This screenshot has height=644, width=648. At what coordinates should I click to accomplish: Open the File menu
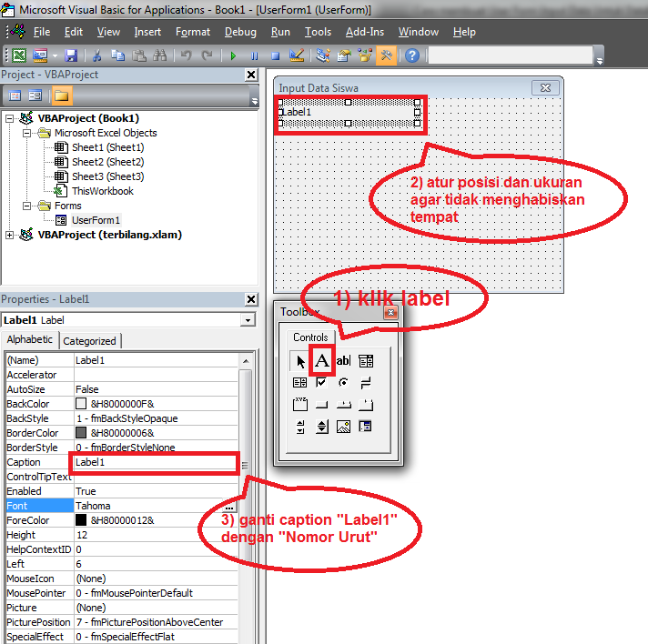(x=42, y=32)
